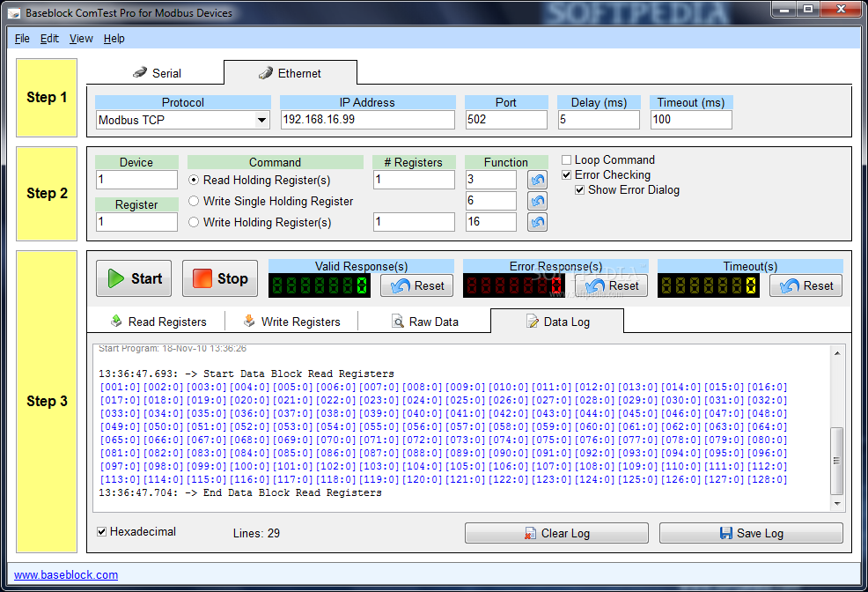Click the Clear Log button
Image resolution: width=868 pixels, height=592 pixels.
pos(557,533)
